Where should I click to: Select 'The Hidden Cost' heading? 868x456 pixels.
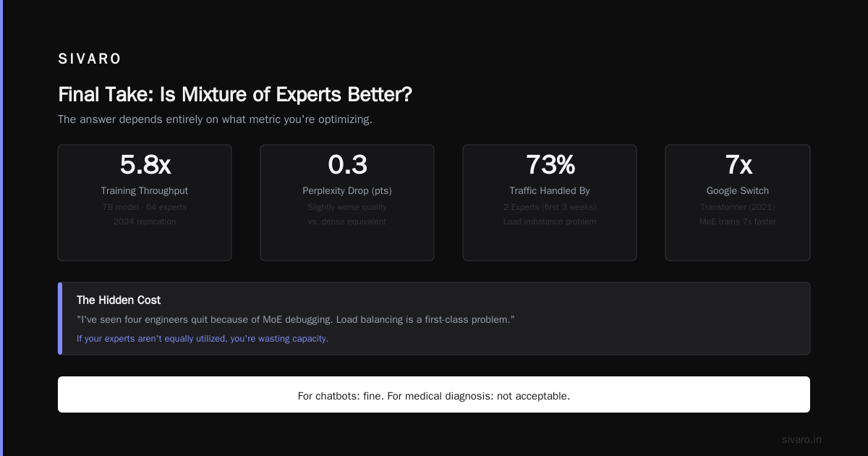[x=119, y=300]
